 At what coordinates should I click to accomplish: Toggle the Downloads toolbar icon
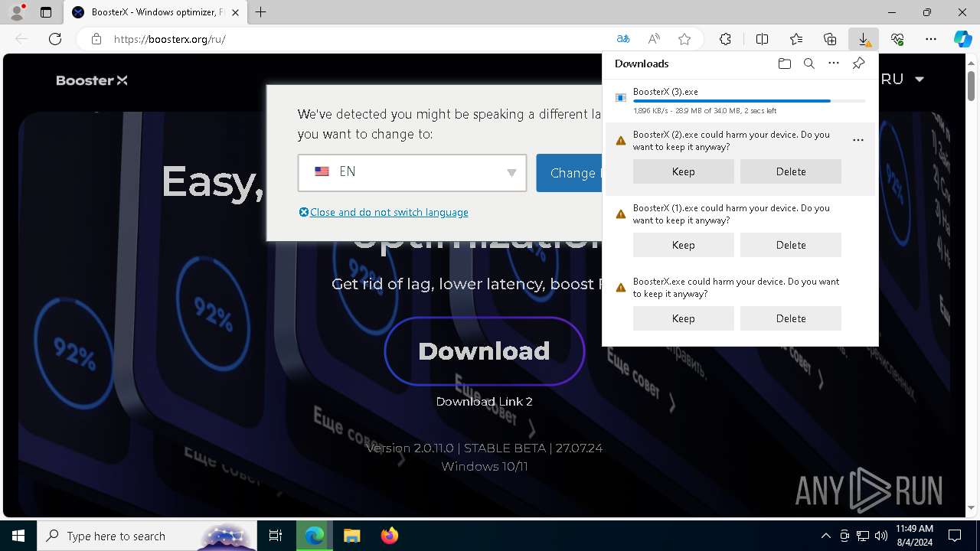tap(864, 39)
